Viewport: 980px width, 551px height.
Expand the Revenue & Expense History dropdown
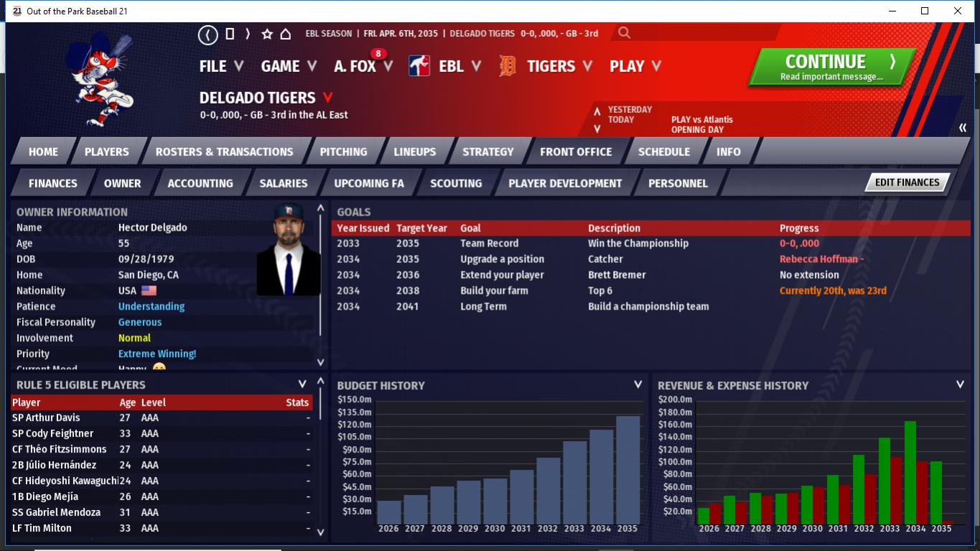[x=960, y=384]
